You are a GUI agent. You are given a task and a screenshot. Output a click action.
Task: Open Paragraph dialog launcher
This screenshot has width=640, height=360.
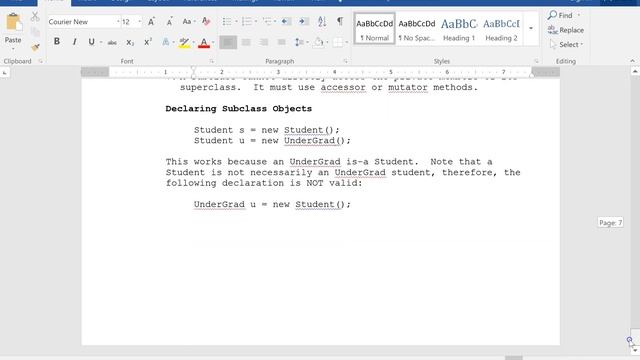pos(345,61)
